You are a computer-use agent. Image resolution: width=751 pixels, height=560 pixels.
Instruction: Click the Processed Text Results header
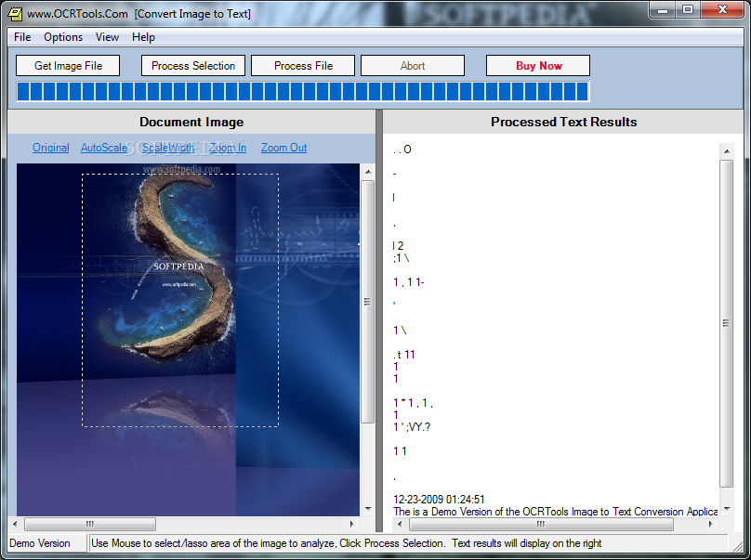pyautogui.click(x=563, y=122)
